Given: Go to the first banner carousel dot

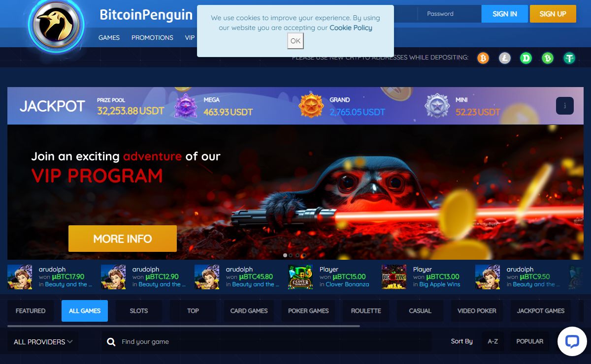Looking at the screenshot, I should pos(285,255).
